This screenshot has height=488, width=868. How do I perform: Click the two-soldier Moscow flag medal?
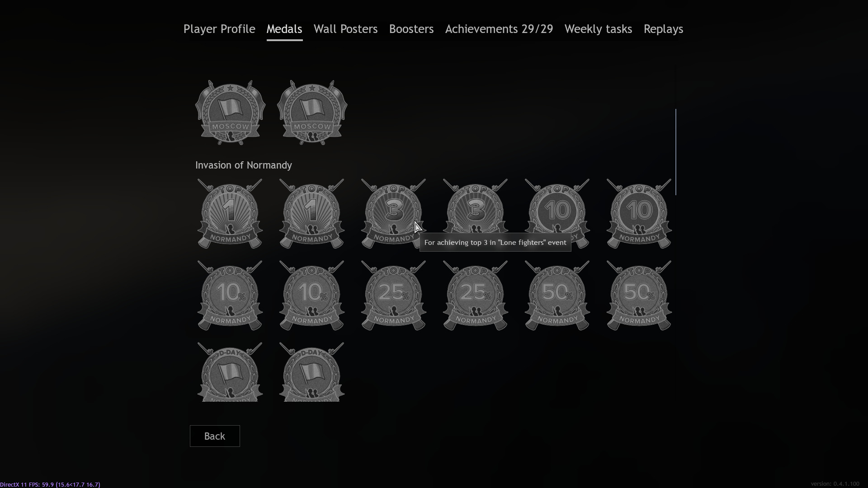[x=312, y=113]
